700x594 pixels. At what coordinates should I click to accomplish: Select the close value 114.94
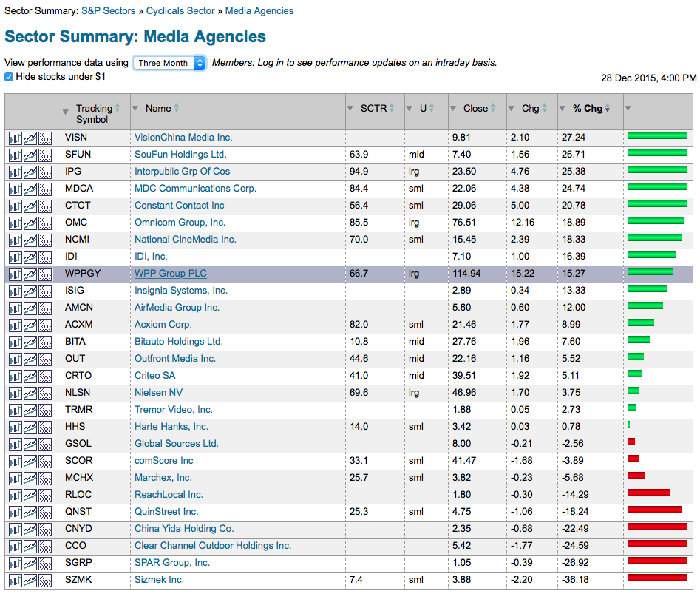pos(466,274)
